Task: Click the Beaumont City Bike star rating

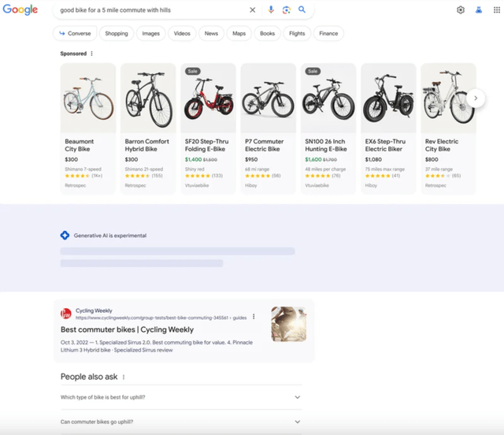Action: click(77, 176)
